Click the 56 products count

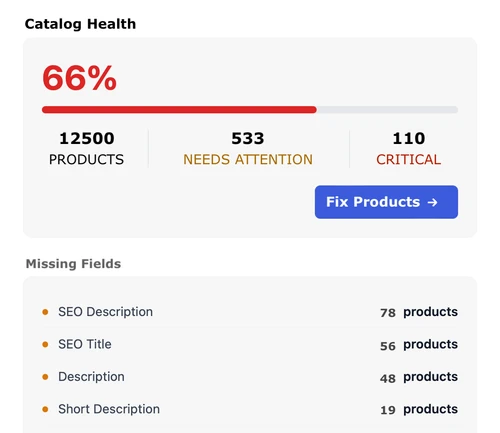tap(419, 345)
